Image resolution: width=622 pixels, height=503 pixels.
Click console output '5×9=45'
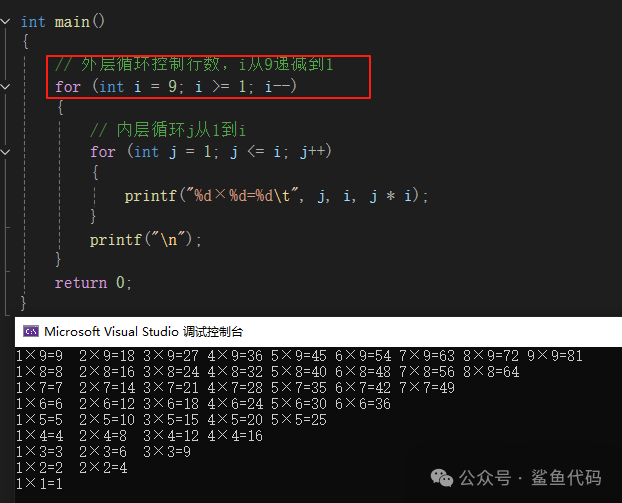[299, 356]
